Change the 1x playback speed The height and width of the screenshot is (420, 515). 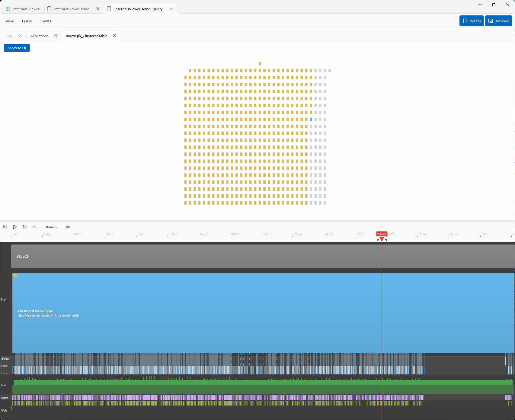(34, 227)
